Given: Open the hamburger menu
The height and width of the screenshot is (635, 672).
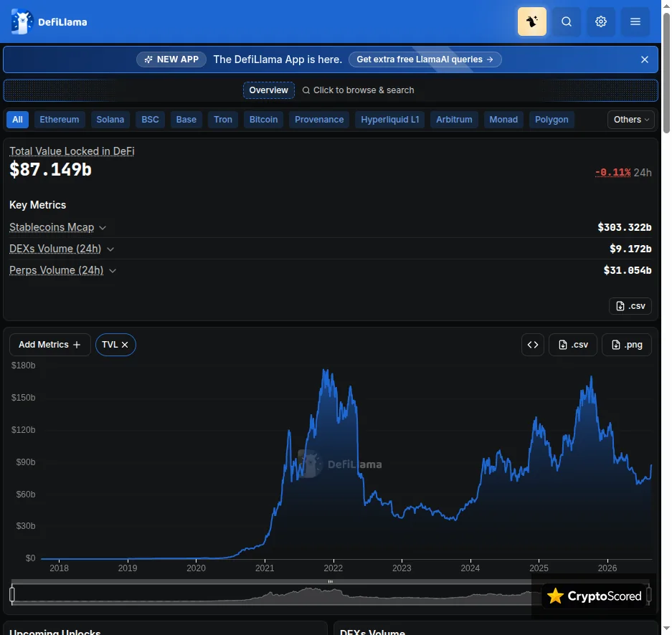Looking at the screenshot, I should point(635,22).
